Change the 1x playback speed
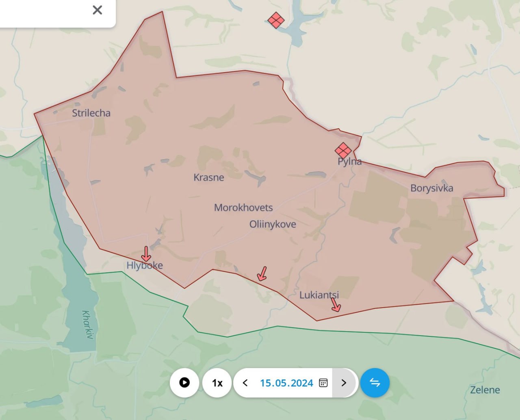Viewport: 520px width, 420px height. click(x=217, y=383)
